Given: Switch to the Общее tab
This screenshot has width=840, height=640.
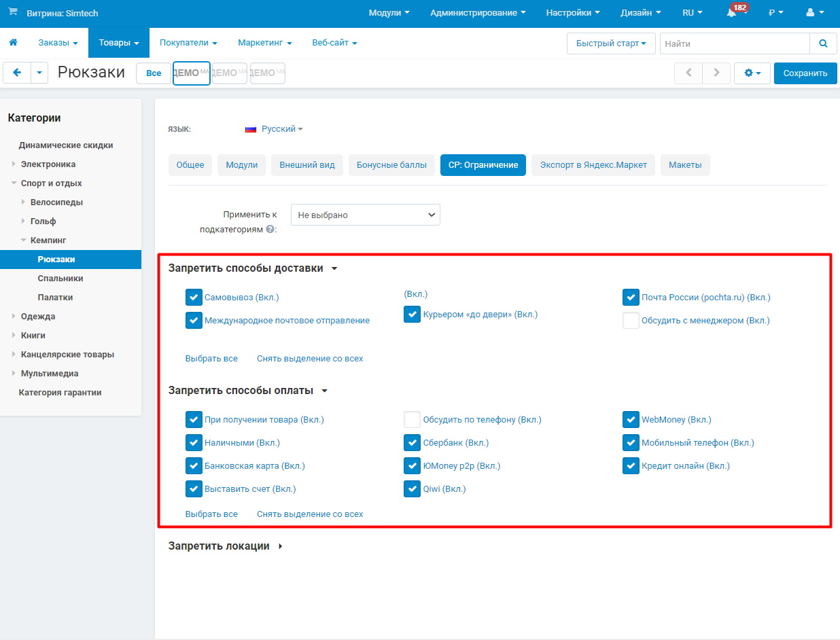Looking at the screenshot, I should (x=190, y=165).
